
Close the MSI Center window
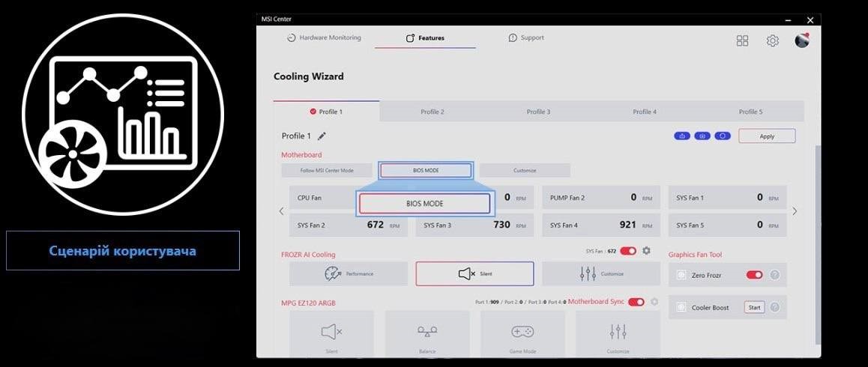pos(810,20)
